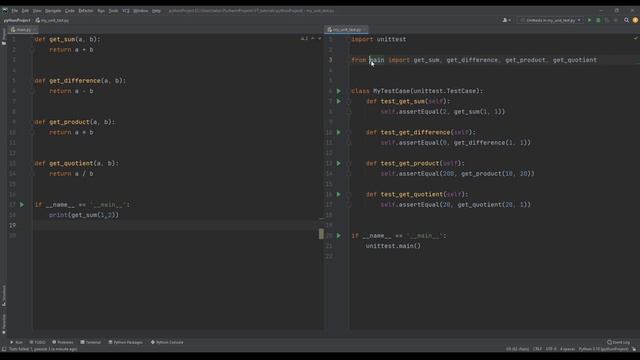Open the File menu
The width and height of the screenshot is (640, 360).
point(15,11)
